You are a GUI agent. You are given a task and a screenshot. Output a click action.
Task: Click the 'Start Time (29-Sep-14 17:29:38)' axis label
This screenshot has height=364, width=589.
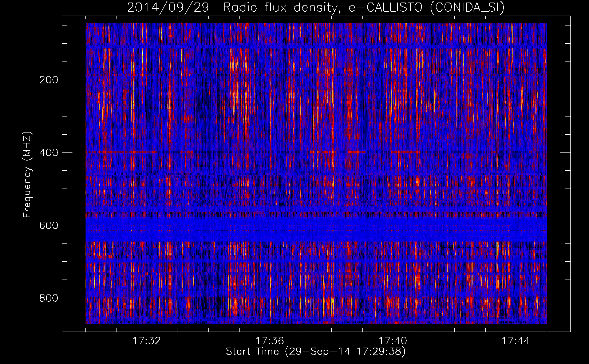tap(316, 352)
